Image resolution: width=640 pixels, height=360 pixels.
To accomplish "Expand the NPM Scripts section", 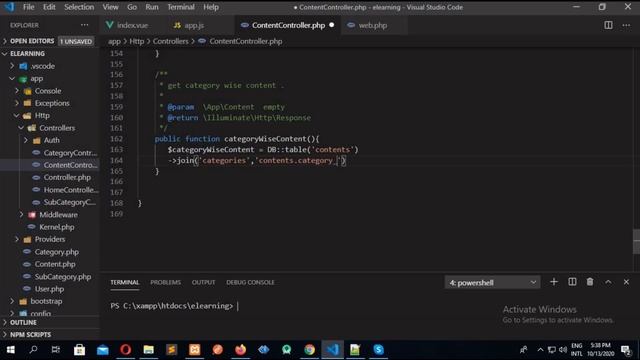I will pyautogui.click(x=50, y=335).
